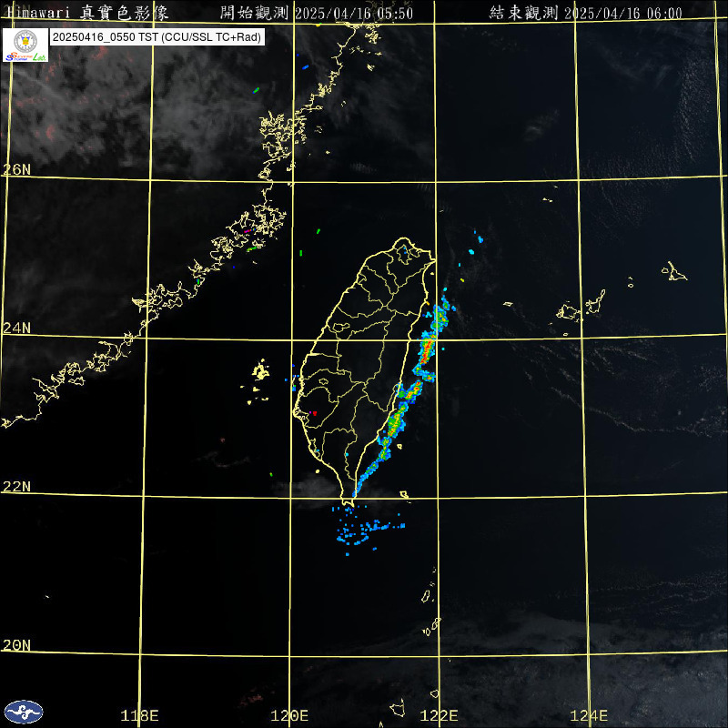Screen dimensions: 728x728
Task: Click the magenta marker on the mainland coast
Action: click(x=247, y=231)
